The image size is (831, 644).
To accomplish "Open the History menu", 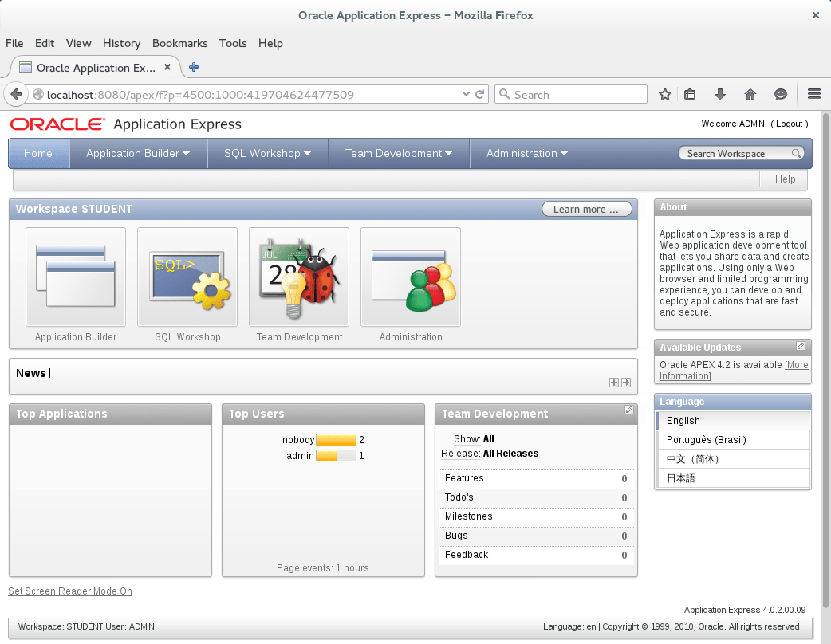I will click(x=121, y=43).
